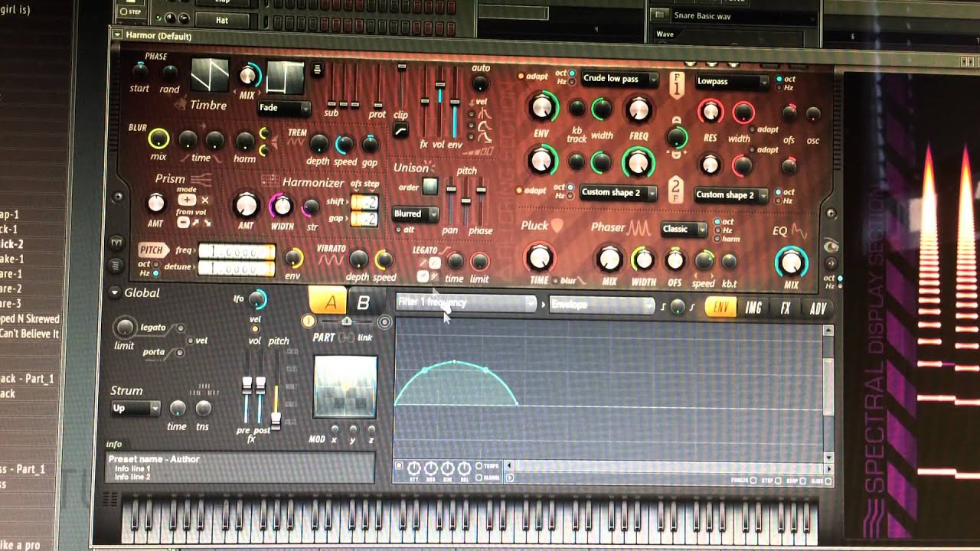Click the Harmonizer shift value box
Viewport: 980px width, 551px height.
tap(364, 203)
